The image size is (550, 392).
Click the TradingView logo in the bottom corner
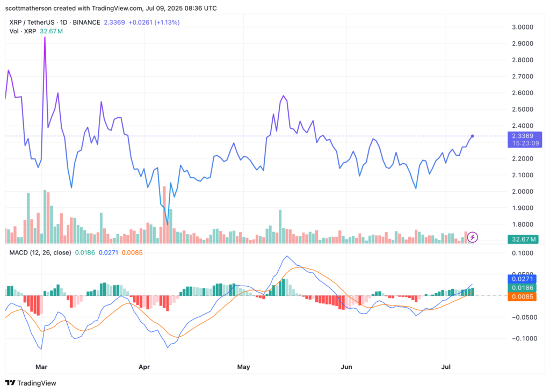(30, 383)
